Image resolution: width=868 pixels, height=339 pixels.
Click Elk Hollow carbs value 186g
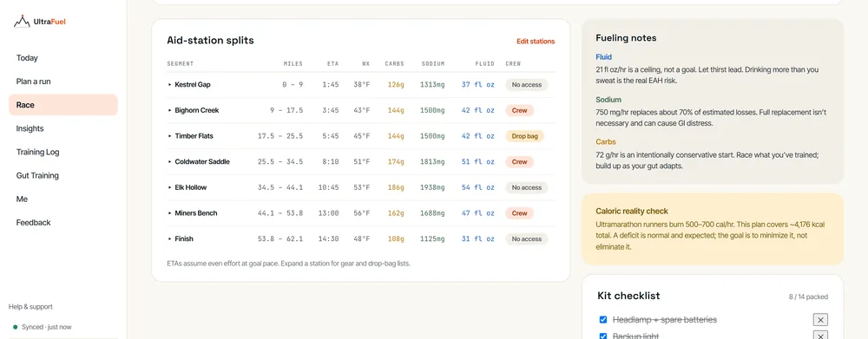396,187
